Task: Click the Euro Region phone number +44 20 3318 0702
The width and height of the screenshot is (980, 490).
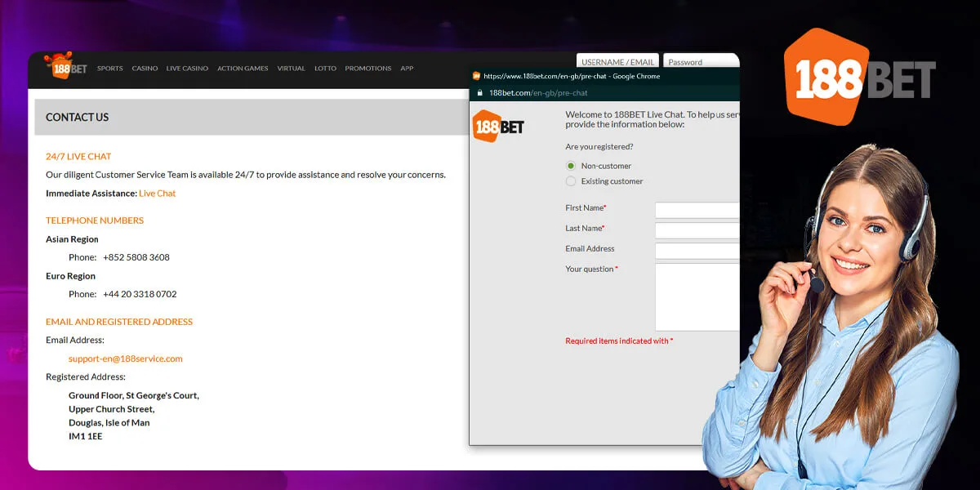Action: point(140,294)
